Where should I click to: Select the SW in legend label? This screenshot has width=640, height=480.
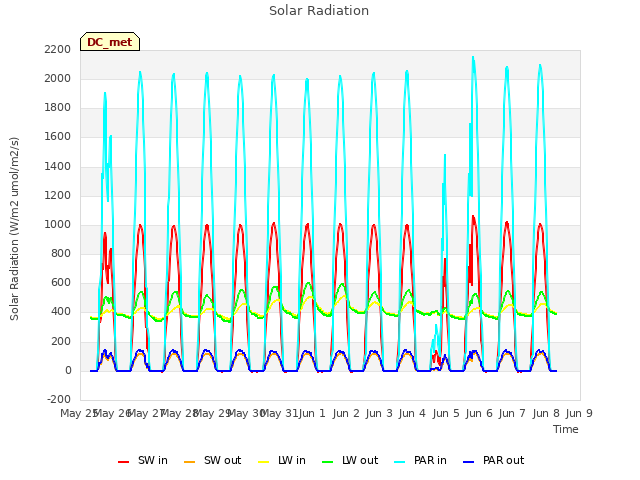[153, 460]
